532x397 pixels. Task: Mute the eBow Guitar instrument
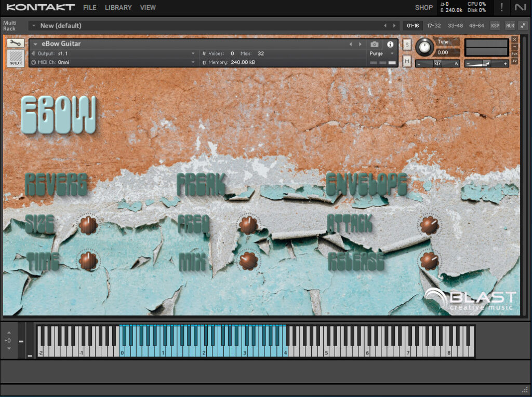pyautogui.click(x=407, y=61)
